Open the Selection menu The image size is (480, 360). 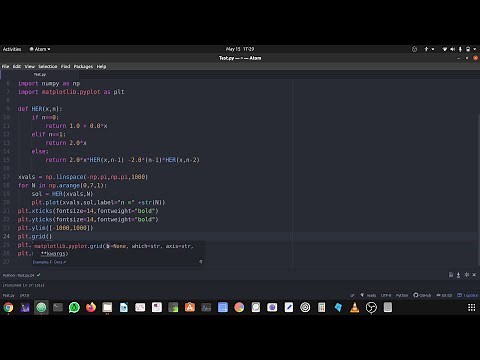click(48, 66)
